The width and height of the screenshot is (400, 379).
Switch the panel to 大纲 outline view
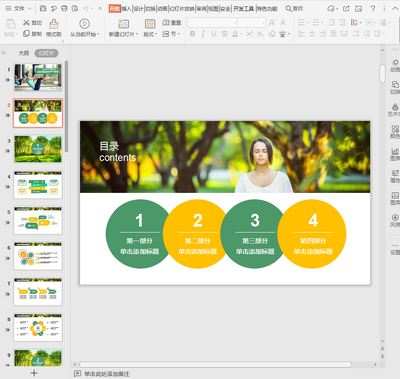point(24,53)
